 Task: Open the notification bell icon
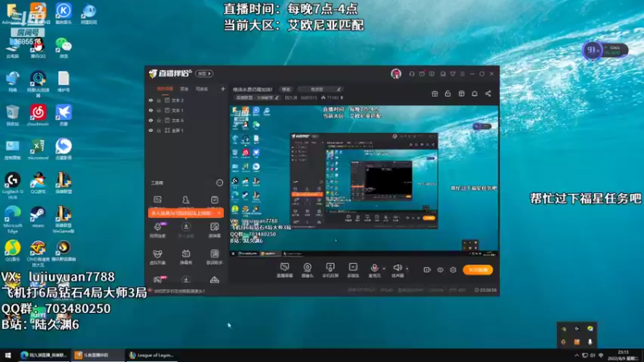474,93
